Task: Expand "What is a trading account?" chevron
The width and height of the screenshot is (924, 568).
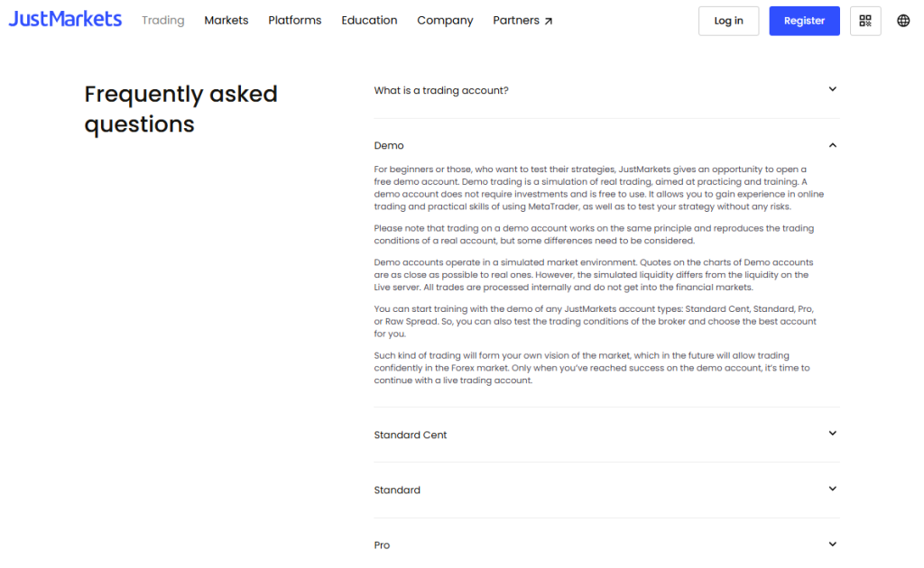Action: [x=832, y=89]
